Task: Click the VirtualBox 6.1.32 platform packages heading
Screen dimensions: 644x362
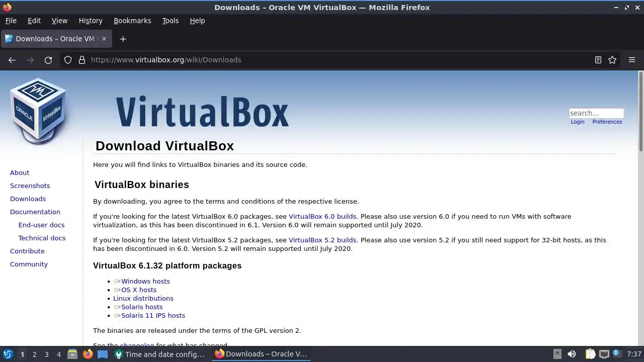Action: [x=167, y=265]
